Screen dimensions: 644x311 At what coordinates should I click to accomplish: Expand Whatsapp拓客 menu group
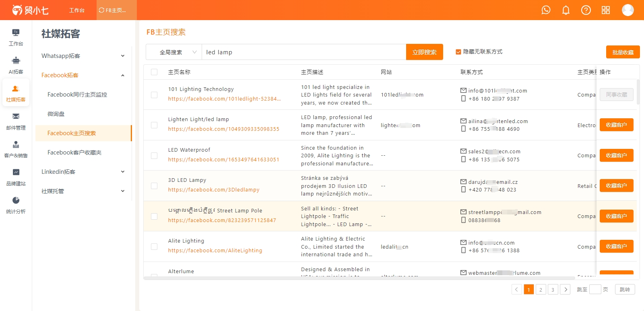(x=83, y=56)
